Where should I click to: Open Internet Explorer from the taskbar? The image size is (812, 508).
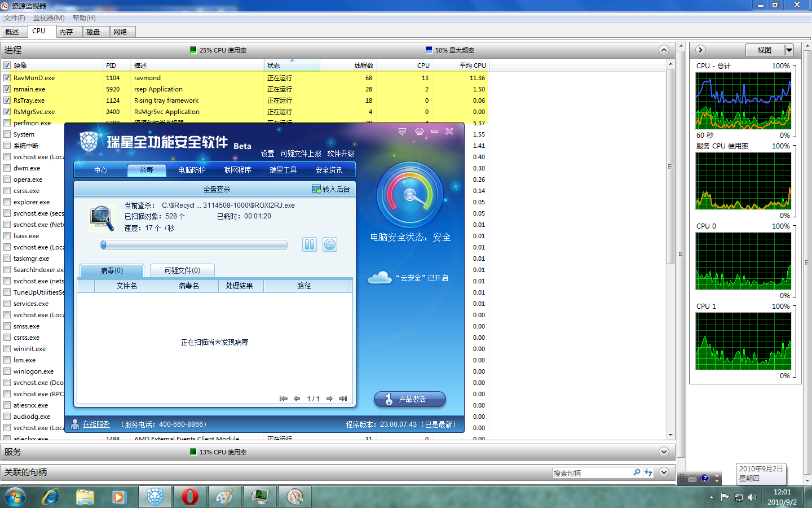(x=50, y=497)
